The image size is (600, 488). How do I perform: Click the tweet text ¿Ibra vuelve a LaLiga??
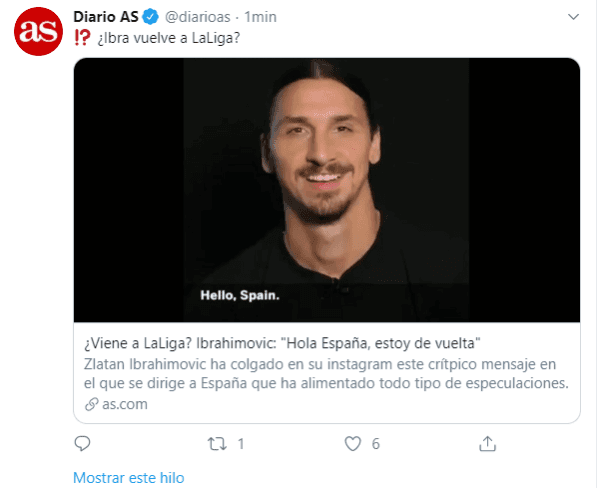pos(168,38)
